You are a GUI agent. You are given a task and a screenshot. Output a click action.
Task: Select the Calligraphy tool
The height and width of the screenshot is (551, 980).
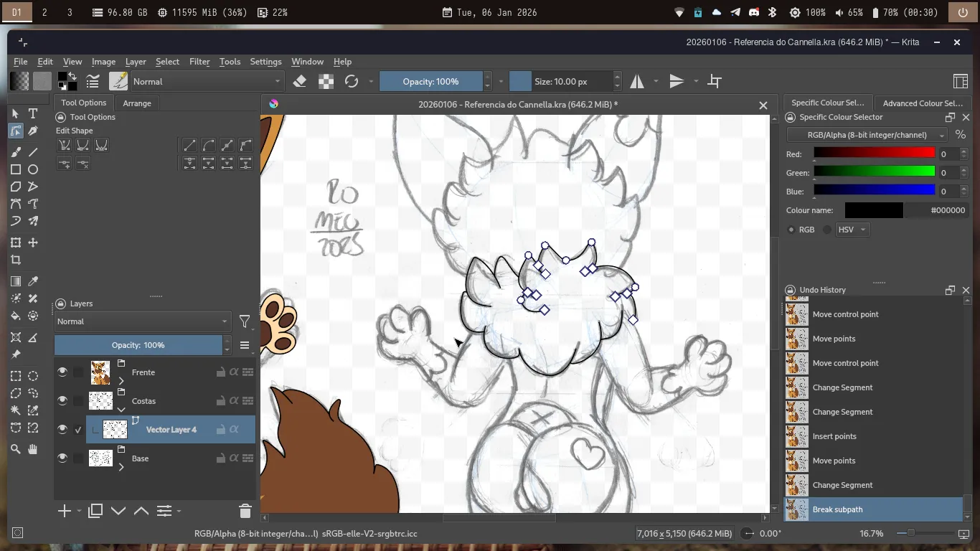point(33,131)
